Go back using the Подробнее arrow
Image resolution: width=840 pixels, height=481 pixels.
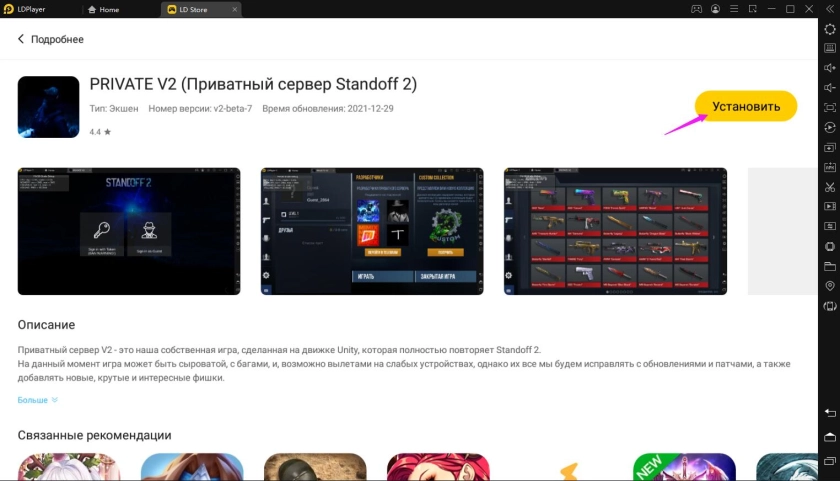pos(21,39)
